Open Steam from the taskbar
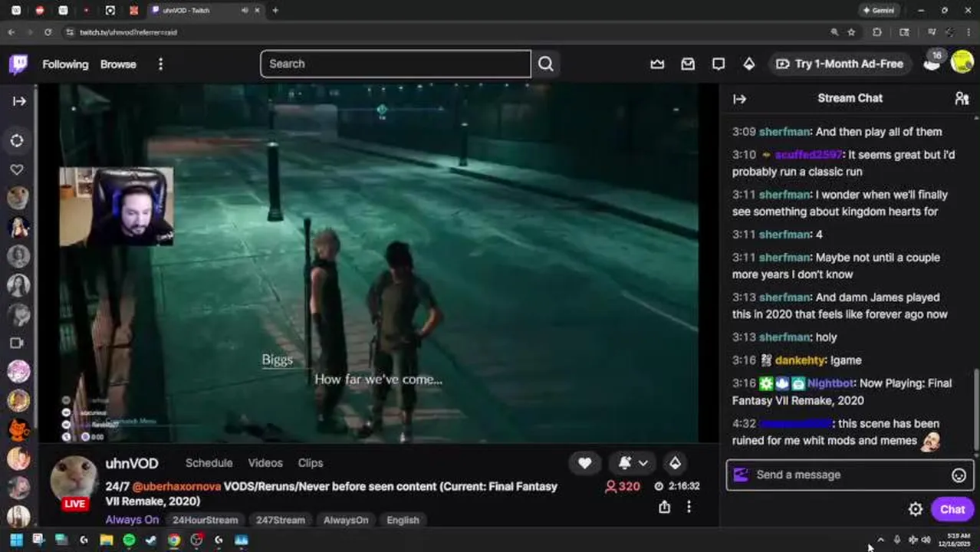 pos(151,540)
